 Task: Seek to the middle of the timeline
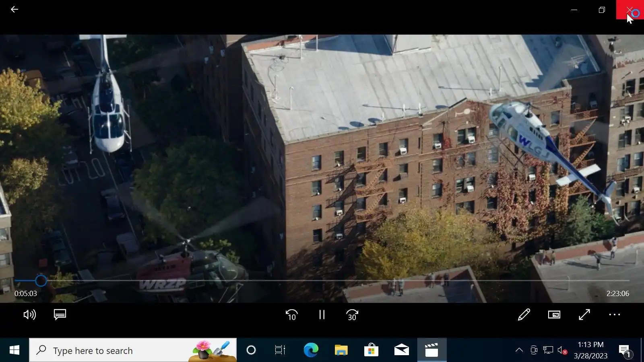pos(322,281)
